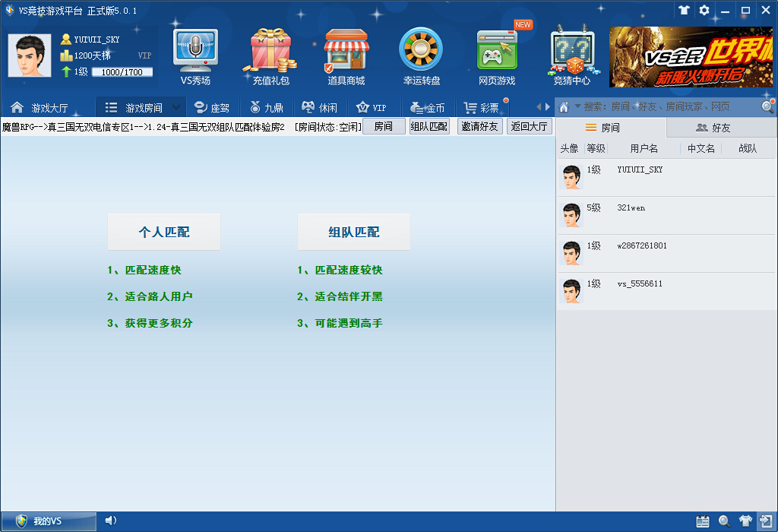This screenshot has height=532, width=778.
Task: Click the 组队匹配 button in room bar
Action: tap(429, 127)
